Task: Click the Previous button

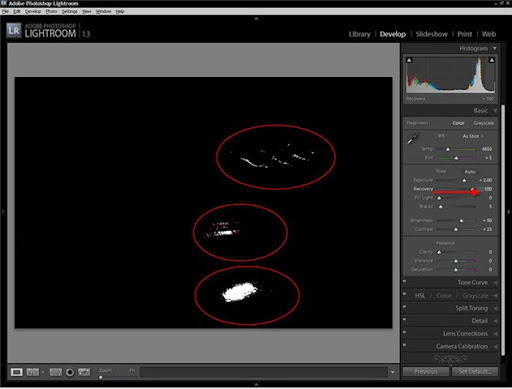Action: (x=426, y=371)
